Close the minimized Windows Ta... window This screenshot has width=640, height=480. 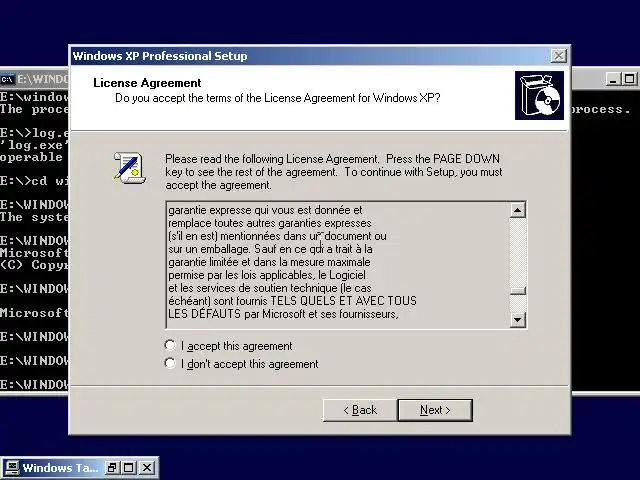(x=147, y=467)
